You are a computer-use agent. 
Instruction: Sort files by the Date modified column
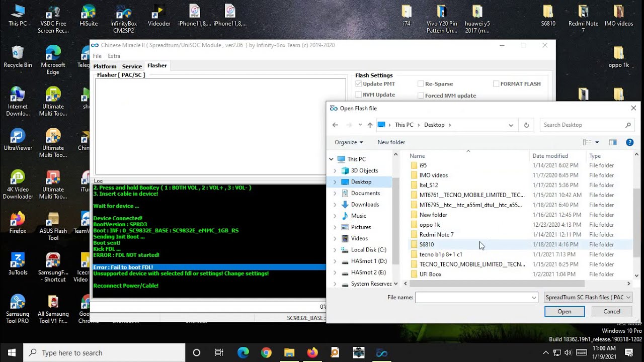(x=558, y=156)
